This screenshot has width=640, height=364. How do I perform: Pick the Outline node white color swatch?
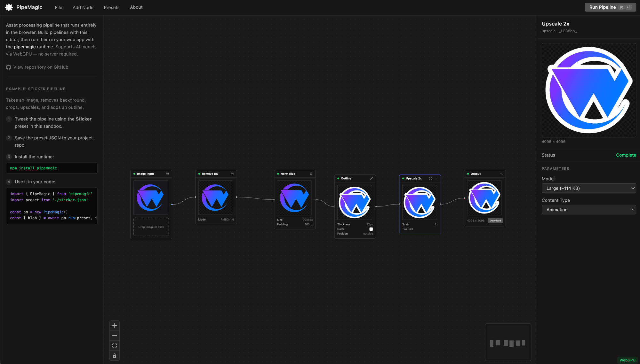[x=371, y=229]
